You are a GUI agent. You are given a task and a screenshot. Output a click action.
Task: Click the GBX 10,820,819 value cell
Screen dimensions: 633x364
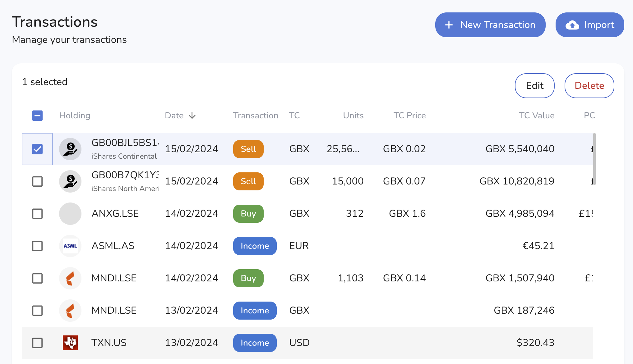(x=517, y=181)
